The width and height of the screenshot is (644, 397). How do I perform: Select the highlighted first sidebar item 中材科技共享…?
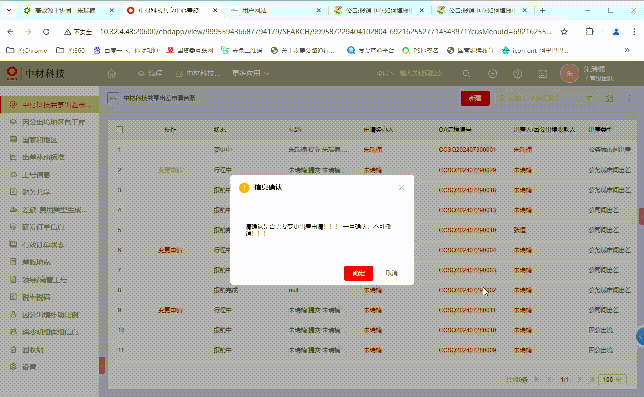coord(50,105)
